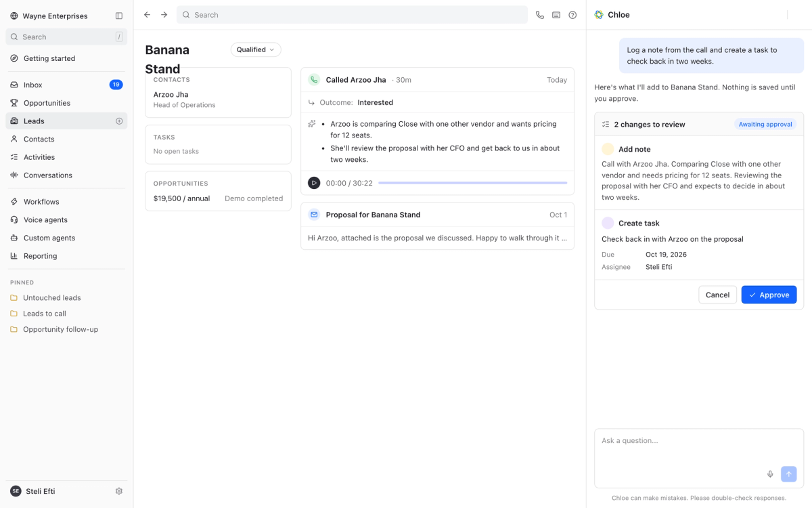Click the blue email icon on Proposal
812x508 pixels.
(314, 215)
